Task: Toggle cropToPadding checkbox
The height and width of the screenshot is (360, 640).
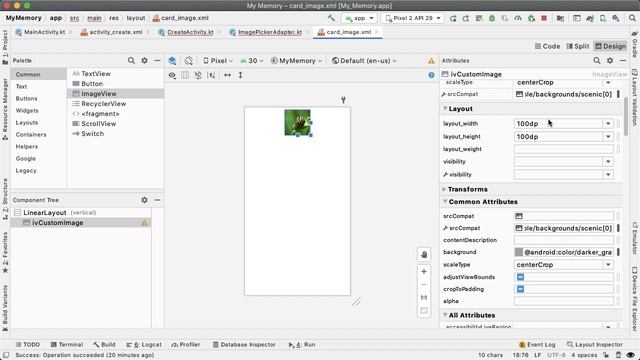Action: pos(520,289)
